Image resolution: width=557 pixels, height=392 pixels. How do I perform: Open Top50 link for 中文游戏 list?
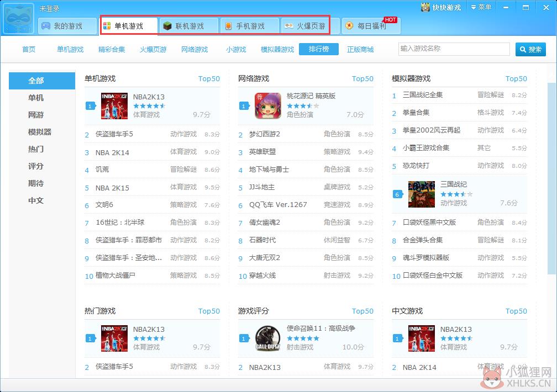[516, 311]
